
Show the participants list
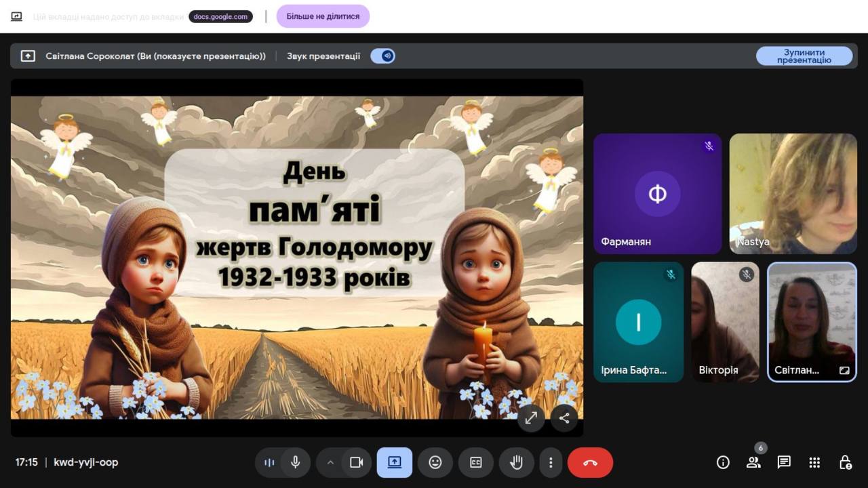coord(753,462)
